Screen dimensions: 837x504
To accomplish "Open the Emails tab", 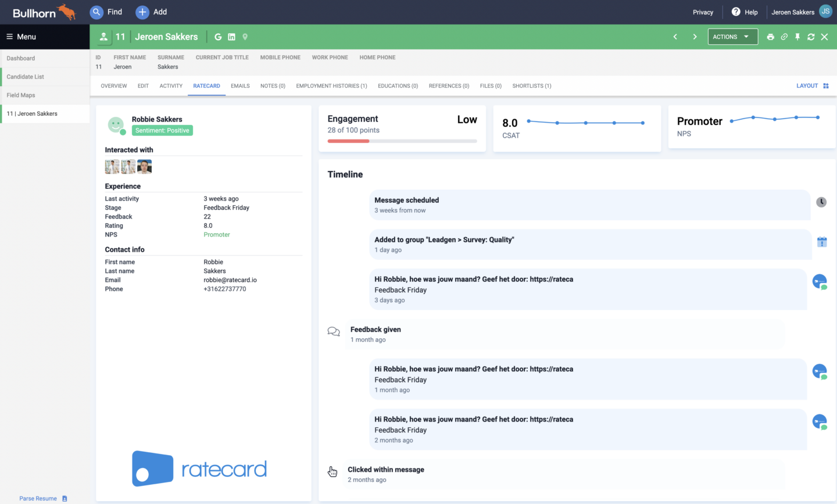I will [x=240, y=86].
